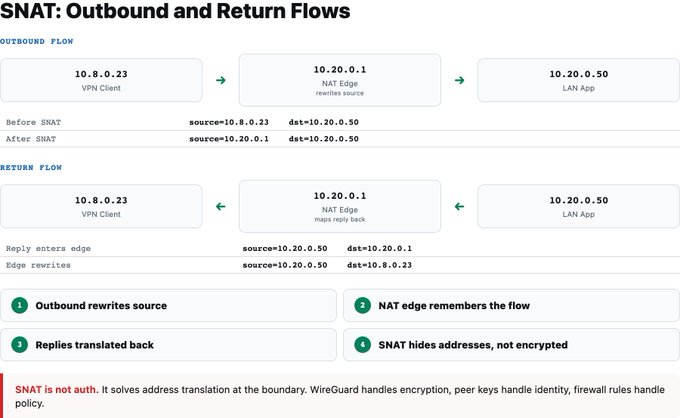
Task: Click the green number 1 badge
Action: point(20,305)
